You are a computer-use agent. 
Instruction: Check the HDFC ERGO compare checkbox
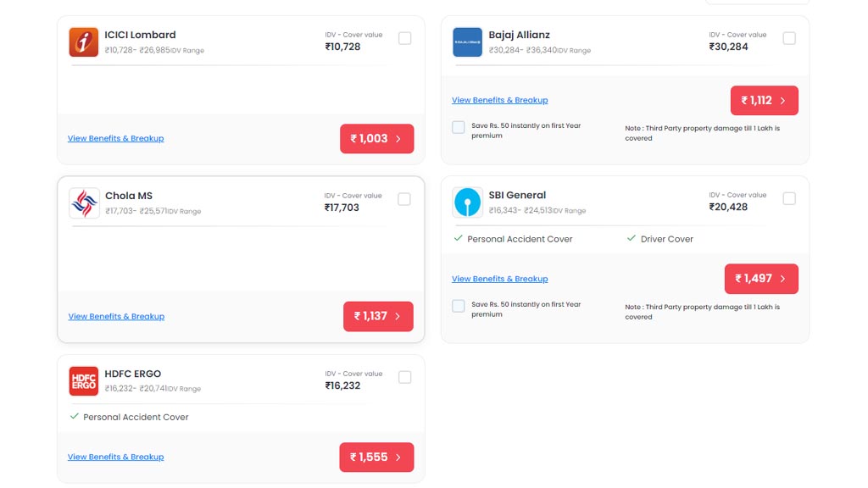pos(404,377)
